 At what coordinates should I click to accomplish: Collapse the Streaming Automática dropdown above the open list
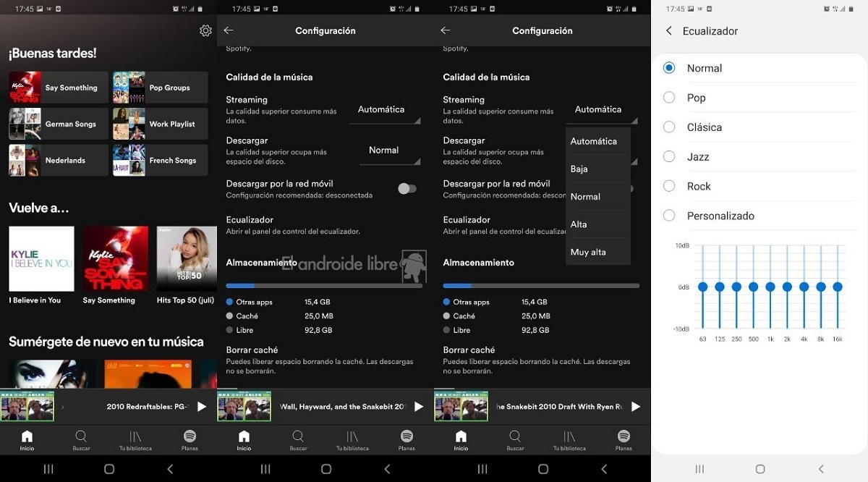pyautogui.click(x=602, y=110)
